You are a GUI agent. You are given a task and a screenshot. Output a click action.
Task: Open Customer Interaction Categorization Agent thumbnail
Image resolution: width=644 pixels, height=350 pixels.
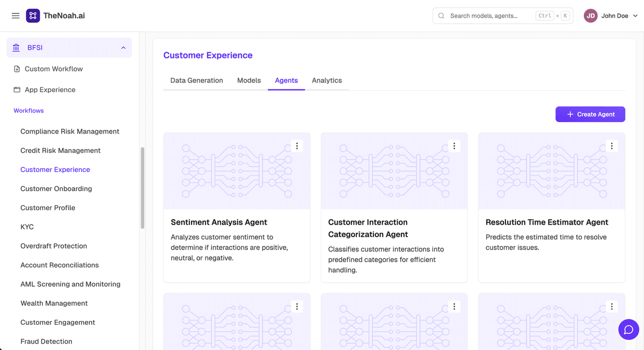click(394, 171)
